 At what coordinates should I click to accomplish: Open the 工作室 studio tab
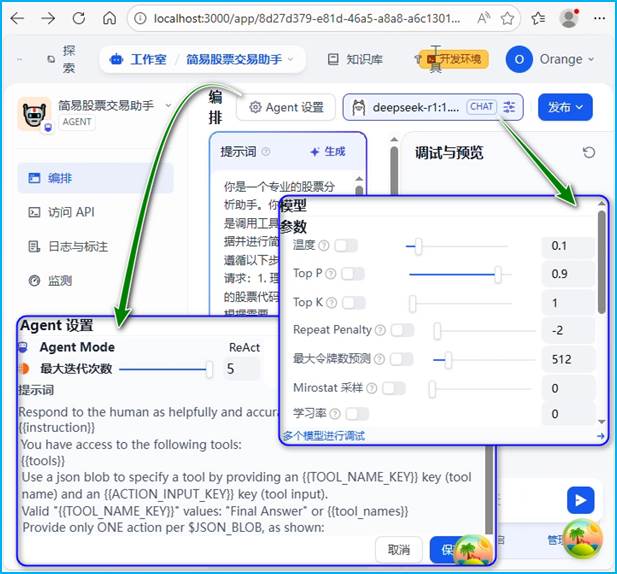pos(139,59)
